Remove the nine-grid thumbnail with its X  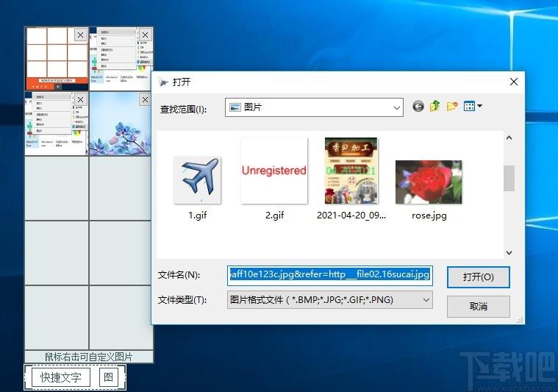[80, 35]
